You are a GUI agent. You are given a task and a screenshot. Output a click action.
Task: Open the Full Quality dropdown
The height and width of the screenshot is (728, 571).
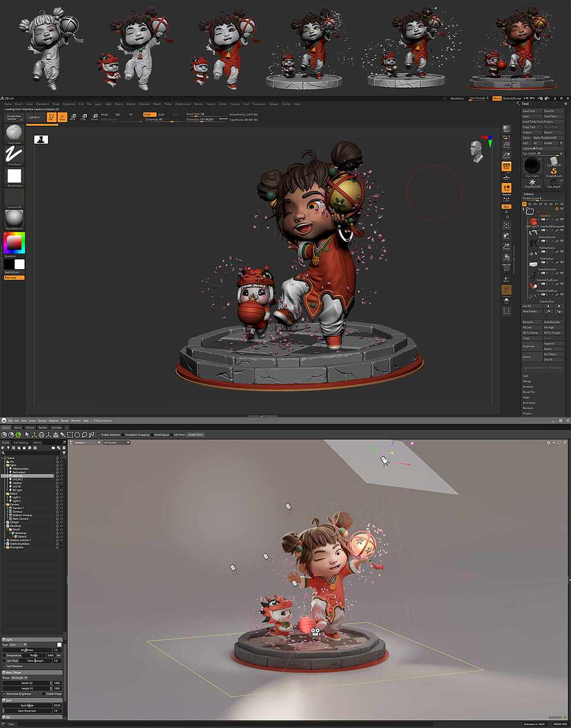click(x=116, y=442)
